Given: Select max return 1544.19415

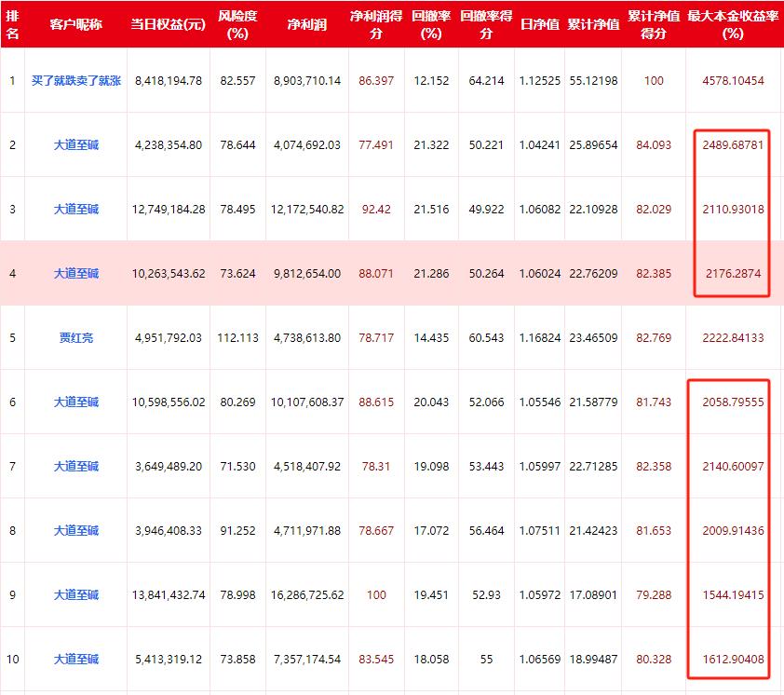Looking at the screenshot, I should pyautogui.click(x=733, y=595).
